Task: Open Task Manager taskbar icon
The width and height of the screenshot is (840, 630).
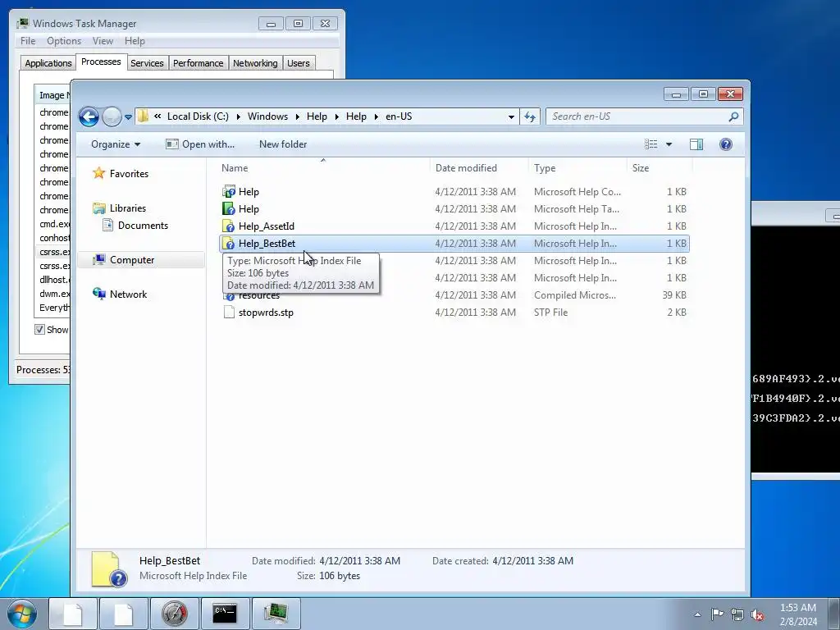Action: tap(276, 614)
